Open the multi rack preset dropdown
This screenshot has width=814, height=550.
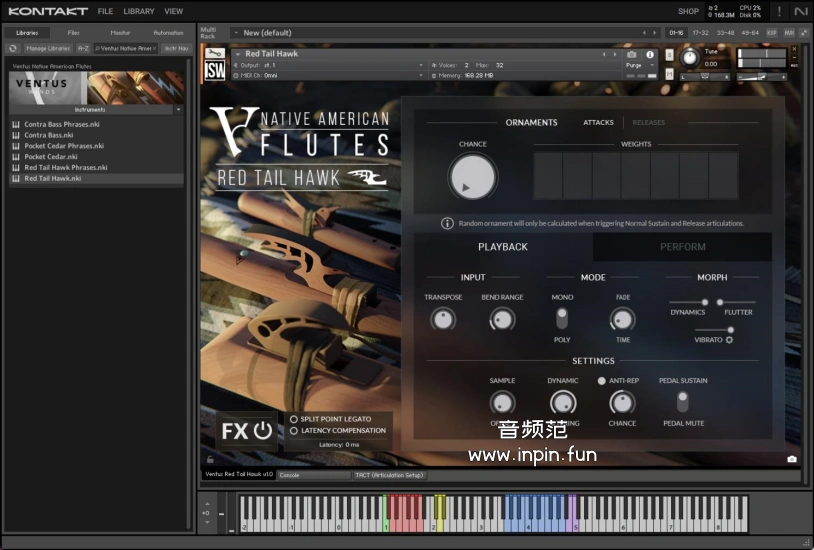pos(236,33)
